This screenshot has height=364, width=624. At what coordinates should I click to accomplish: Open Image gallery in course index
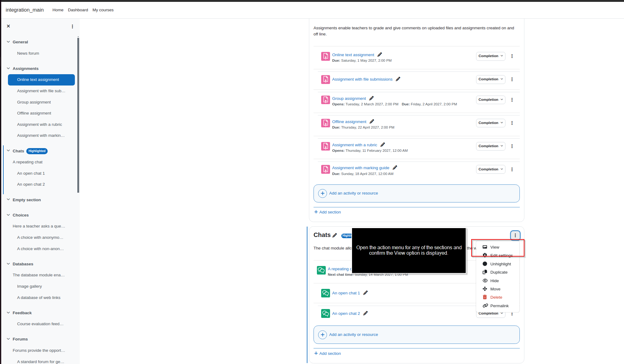29,286
